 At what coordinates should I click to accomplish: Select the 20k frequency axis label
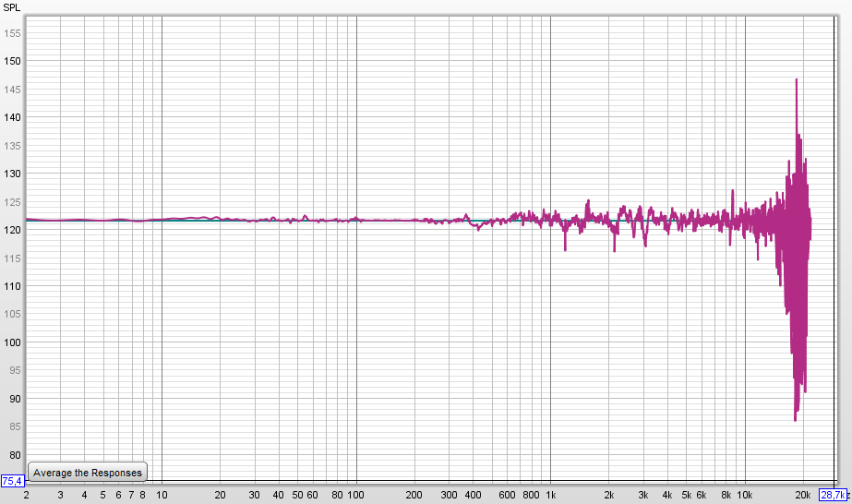[x=803, y=496]
